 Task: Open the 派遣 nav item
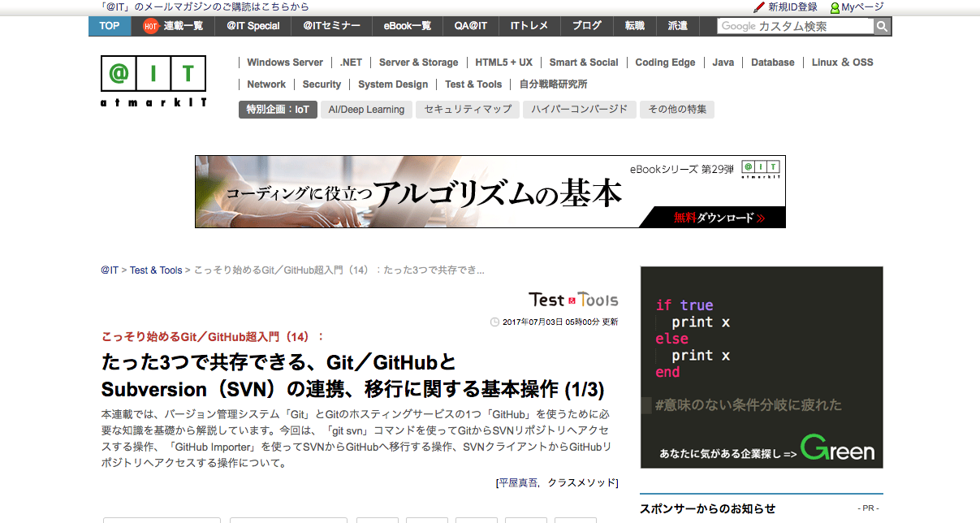677,26
